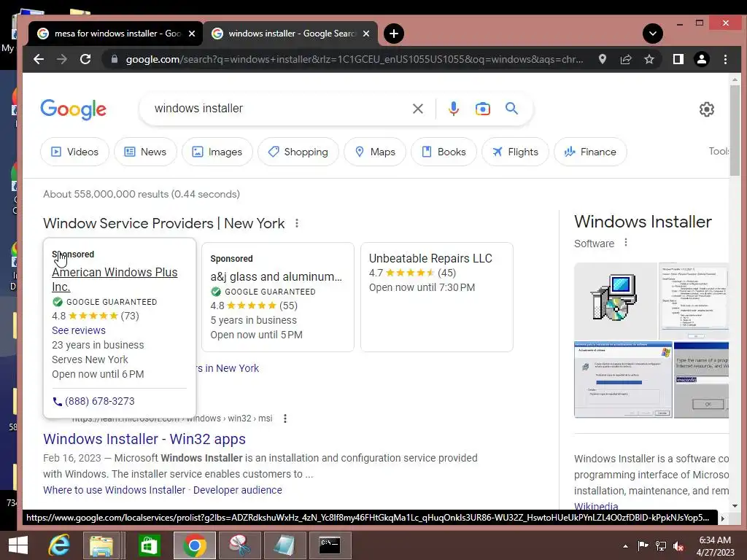The width and height of the screenshot is (747, 560).
Task: Open Chrome three-dot menu
Action: tap(725, 59)
